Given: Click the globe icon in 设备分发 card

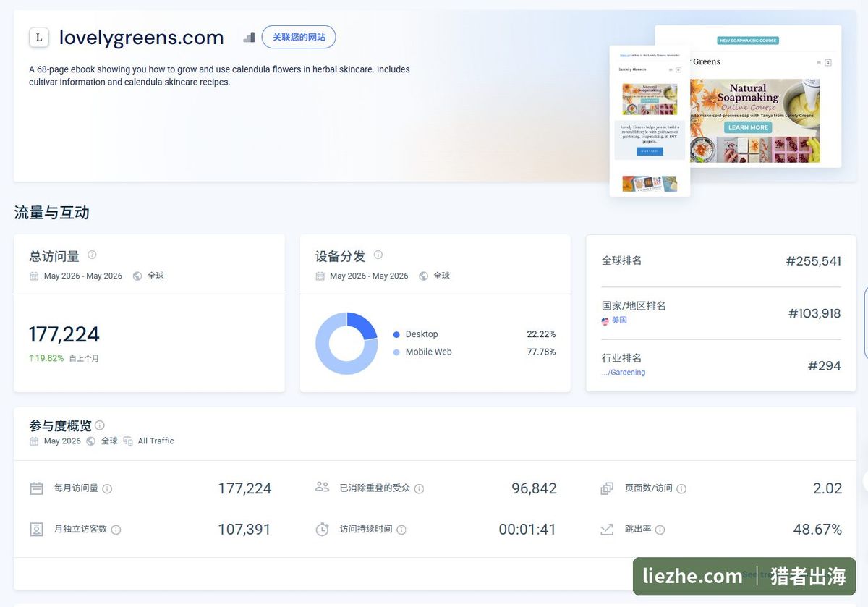Looking at the screenshot, I should pos(423,276).
